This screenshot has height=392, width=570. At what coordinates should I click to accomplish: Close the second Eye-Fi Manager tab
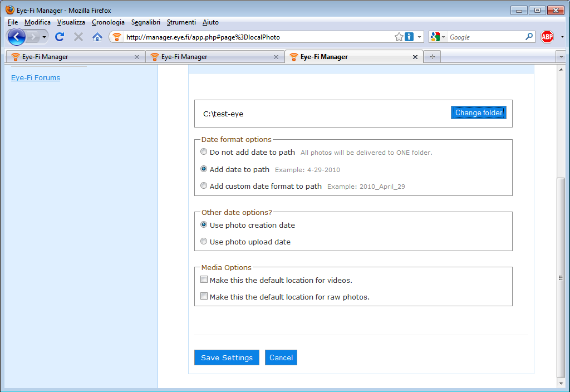276,57
